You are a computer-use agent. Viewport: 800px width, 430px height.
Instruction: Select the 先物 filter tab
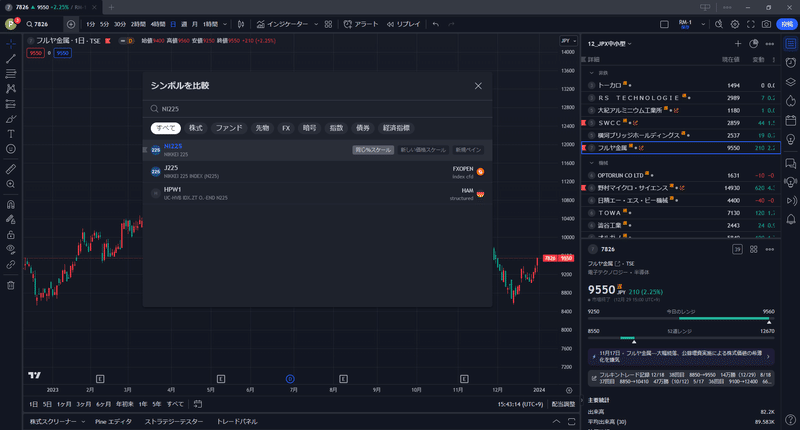(x=262, y=128)
